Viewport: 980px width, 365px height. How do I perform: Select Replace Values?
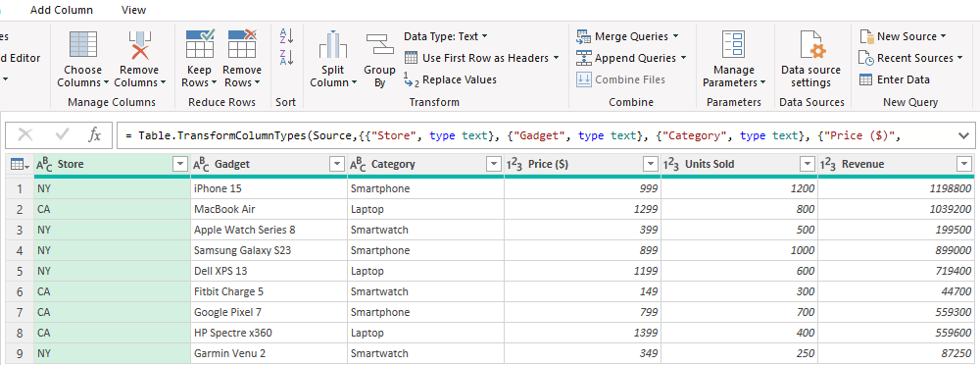pyautogui.click(x=451, y=79)
